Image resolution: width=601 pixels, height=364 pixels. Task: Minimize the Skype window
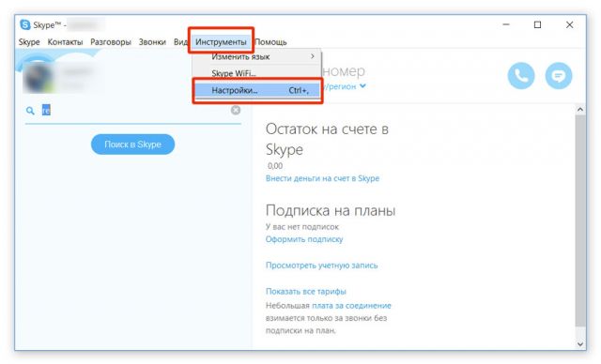click(506, 25)
